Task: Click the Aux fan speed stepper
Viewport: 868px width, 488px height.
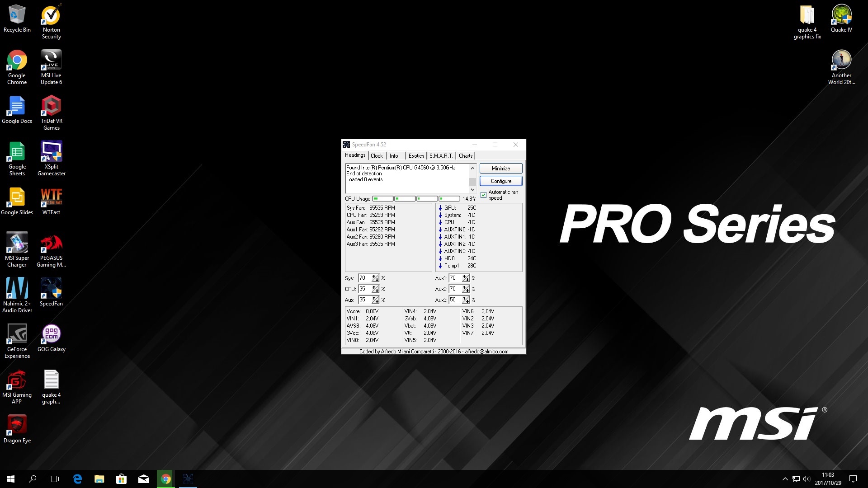Action: pos(375,300)
